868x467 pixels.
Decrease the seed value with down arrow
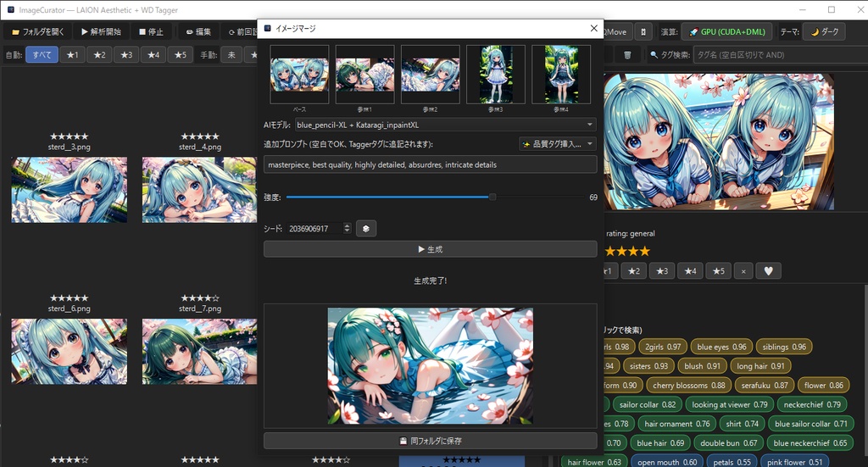(x=347, y=231)
